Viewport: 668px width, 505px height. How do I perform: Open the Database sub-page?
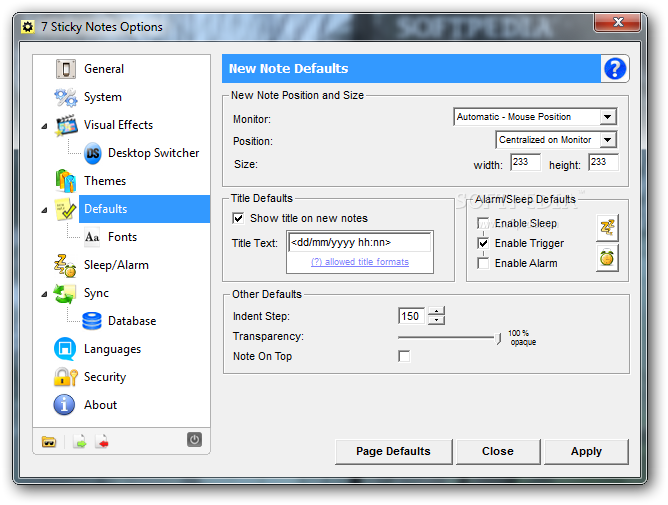(x=132, y=321)
